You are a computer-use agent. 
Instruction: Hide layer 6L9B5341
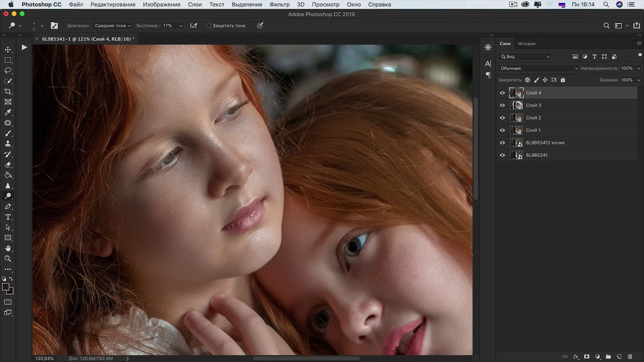click(502, 155)
